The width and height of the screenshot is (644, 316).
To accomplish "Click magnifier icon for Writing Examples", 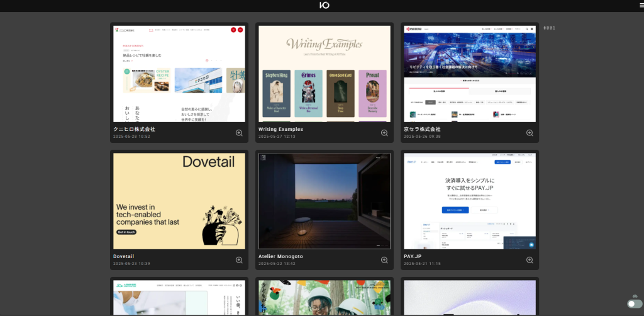I will pos(384,133).
